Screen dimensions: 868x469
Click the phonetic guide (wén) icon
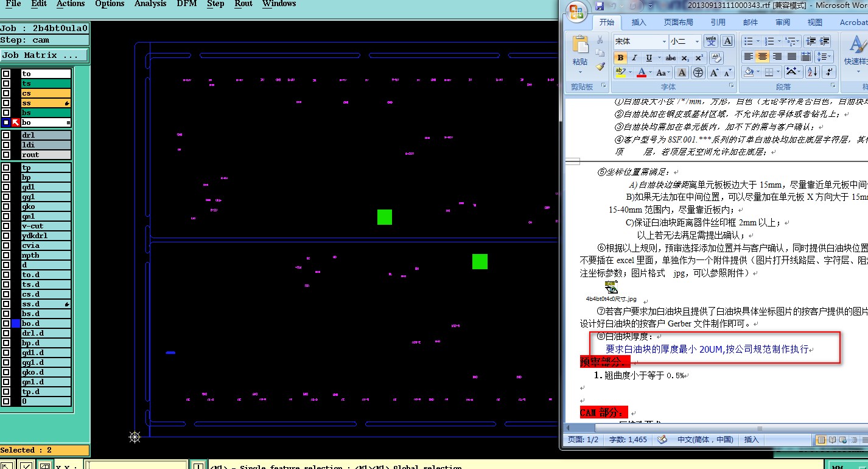pos(711,41)
